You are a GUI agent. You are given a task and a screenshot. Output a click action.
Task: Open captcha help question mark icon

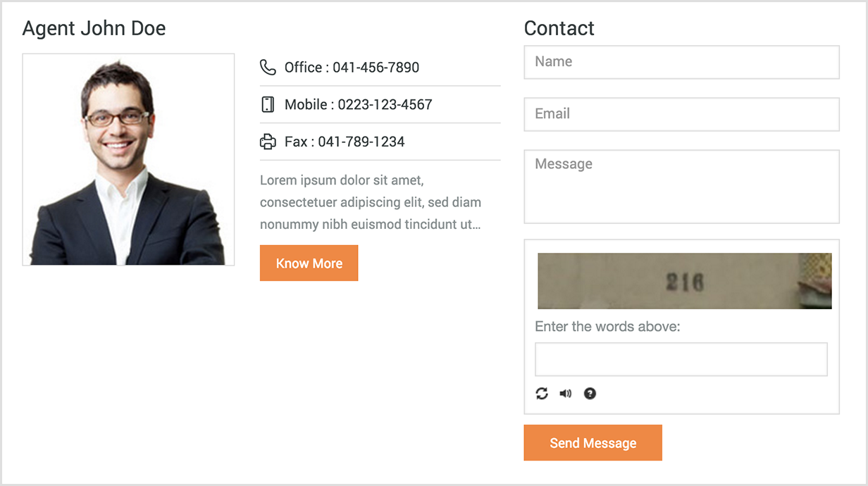[590, 394]
